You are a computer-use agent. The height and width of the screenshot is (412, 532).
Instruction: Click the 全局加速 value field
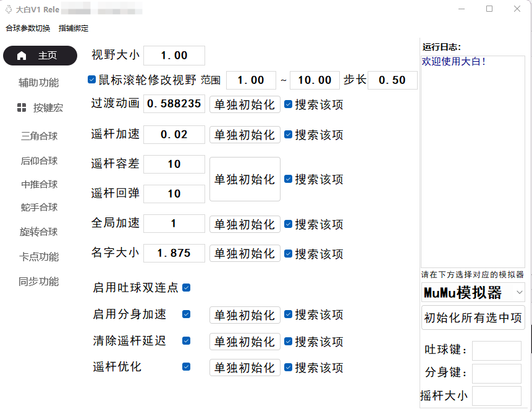pyautogui.click(x=174, y=224)
